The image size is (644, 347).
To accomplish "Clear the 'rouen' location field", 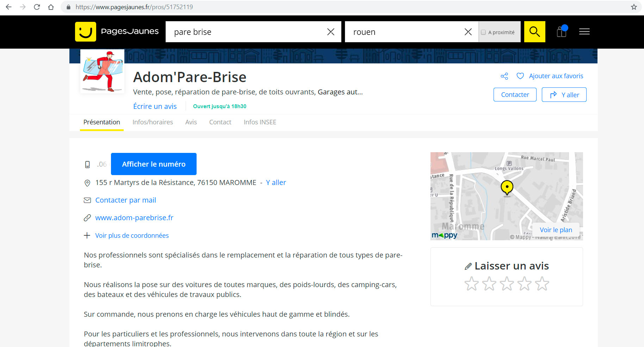I will (x=468, y=32).
